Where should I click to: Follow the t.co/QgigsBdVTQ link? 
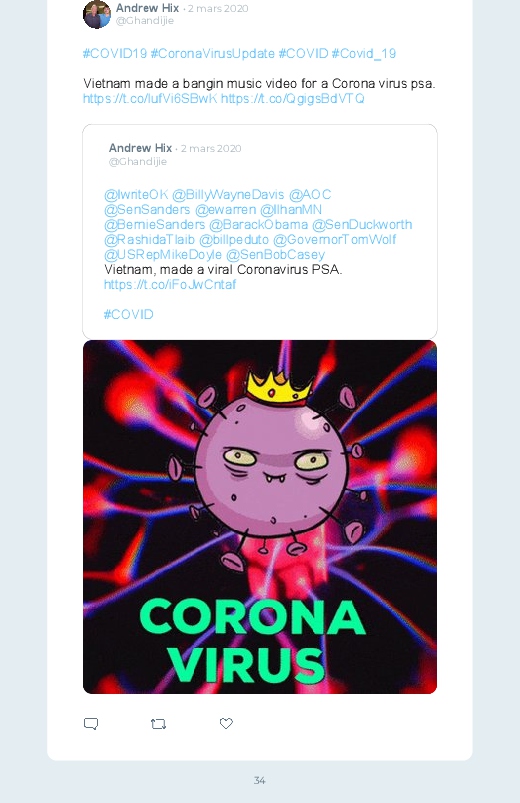click(293, 98)
